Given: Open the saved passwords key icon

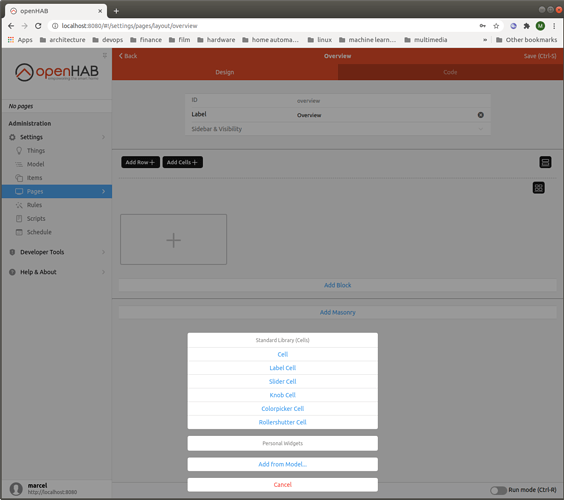Looking at the screenshot, I should click(483, 26).
